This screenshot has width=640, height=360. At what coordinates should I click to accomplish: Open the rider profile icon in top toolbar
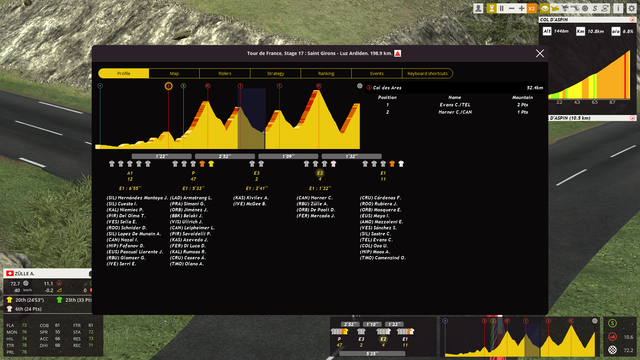click(478, 8)
